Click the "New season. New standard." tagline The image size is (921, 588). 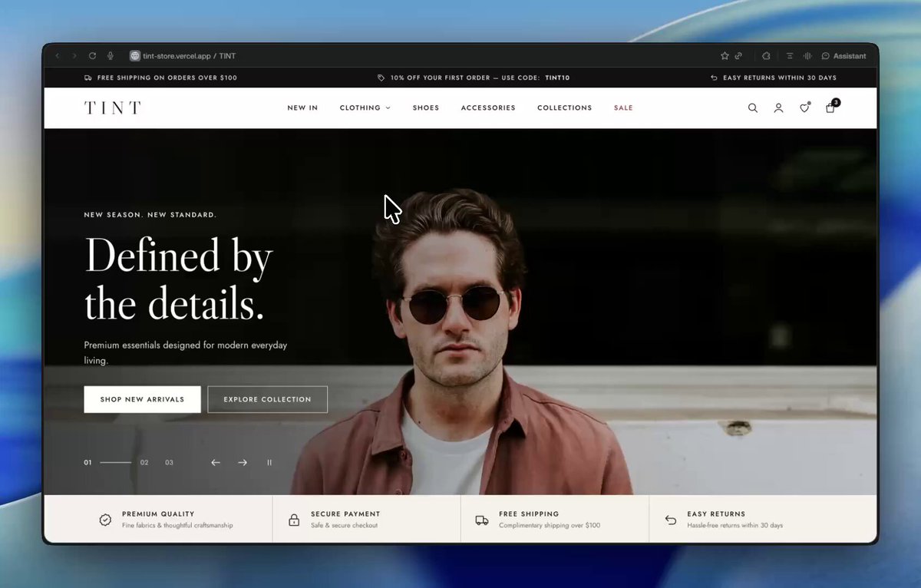[150, 215]
